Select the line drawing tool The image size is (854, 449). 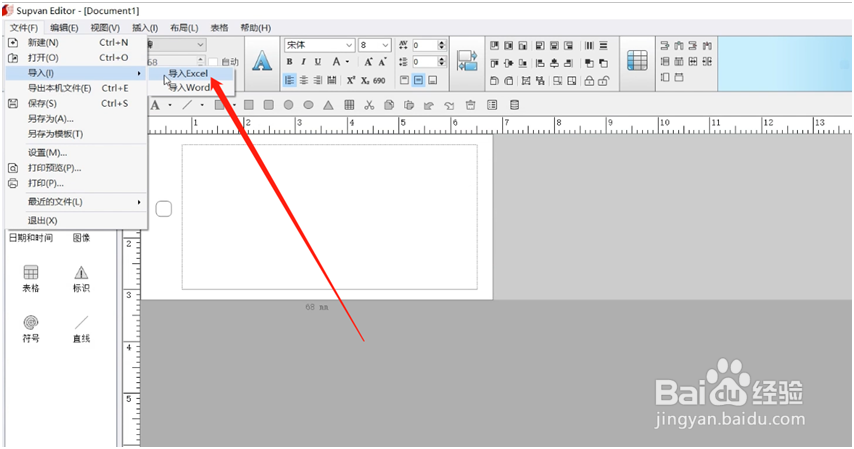[187, 105]
